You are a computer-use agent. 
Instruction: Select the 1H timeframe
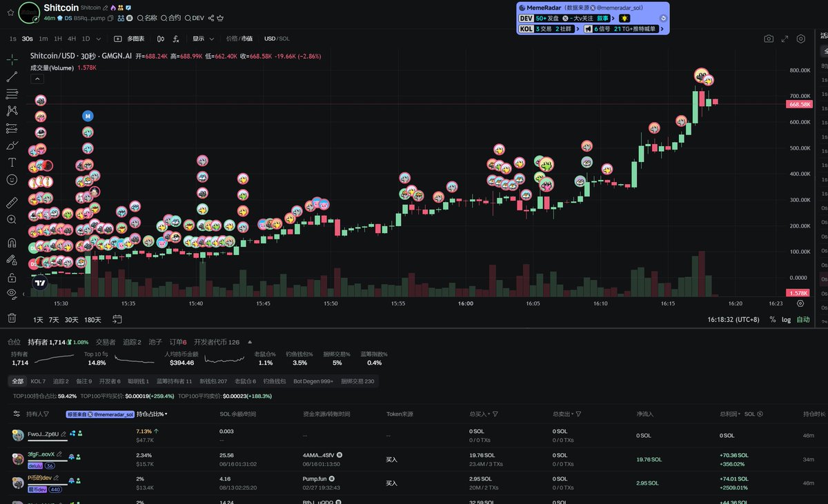click(58, 39)
